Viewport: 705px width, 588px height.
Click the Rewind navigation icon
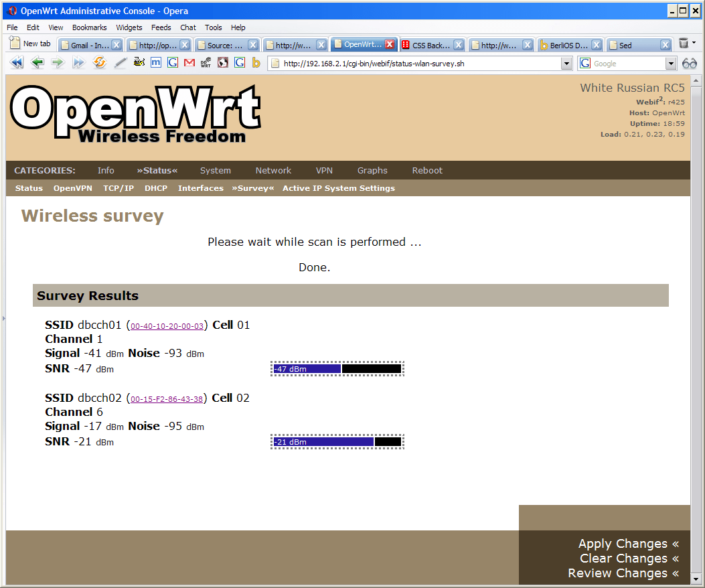(16, 62)
